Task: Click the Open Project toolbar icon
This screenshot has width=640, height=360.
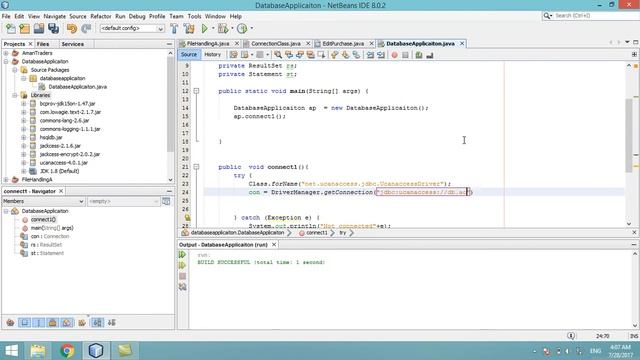Action: coord(39,29)
